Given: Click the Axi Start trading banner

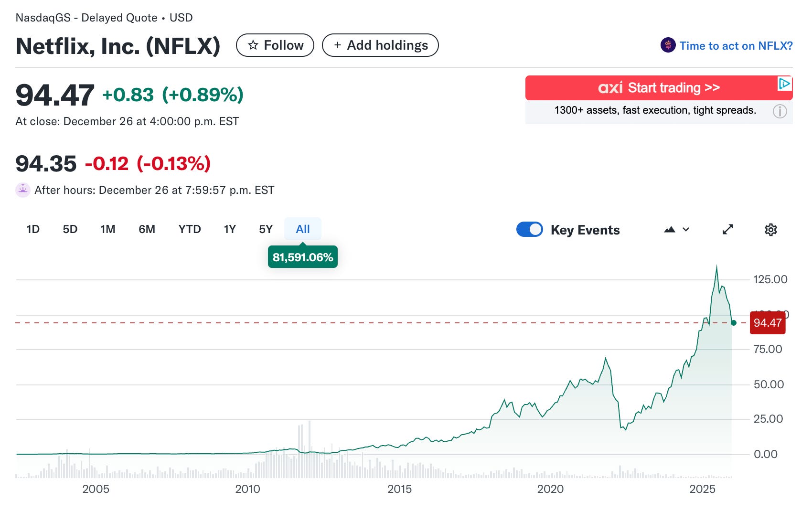Looking at the screenshot, I should pos(659,88).
